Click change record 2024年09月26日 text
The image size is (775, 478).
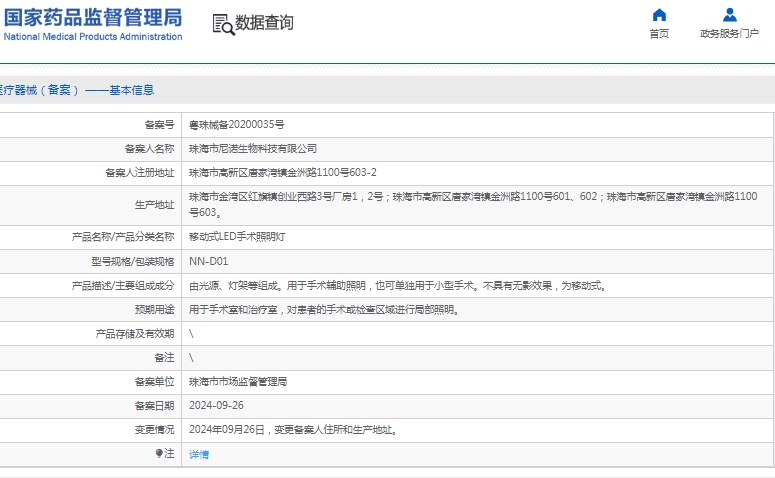[x=293, y=430]
